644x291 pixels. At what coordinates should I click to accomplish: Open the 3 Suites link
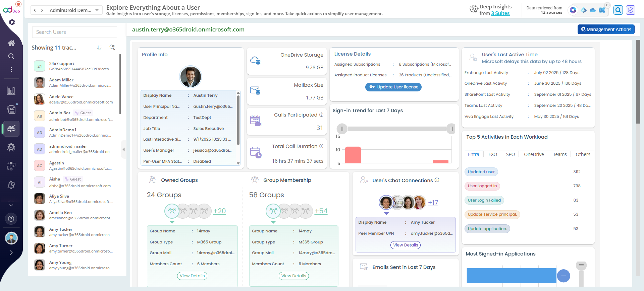pos(500,13)
